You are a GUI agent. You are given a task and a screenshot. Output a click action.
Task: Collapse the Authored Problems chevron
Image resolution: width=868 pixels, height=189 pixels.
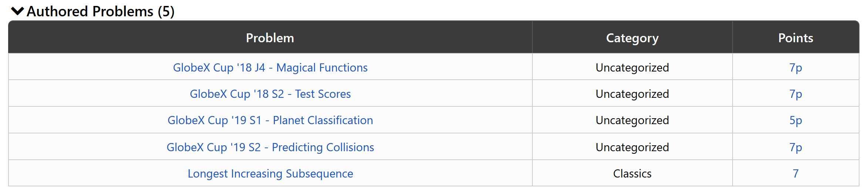tap(17, 11)
